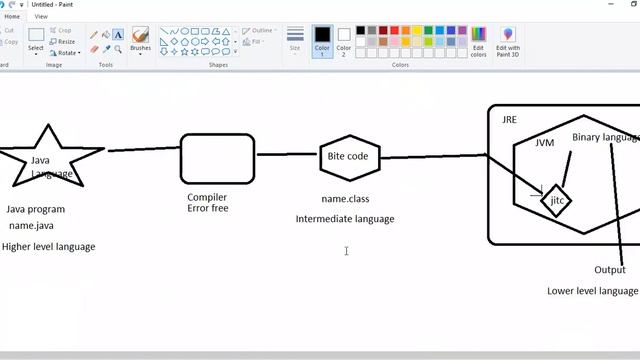Choose the Cloud callout shape
The width and height of the screenshot is (640, 360).
[x=226, y=52]
